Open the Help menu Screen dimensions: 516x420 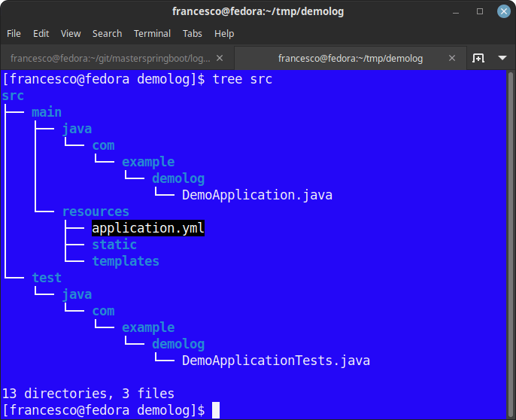point(224,34)
